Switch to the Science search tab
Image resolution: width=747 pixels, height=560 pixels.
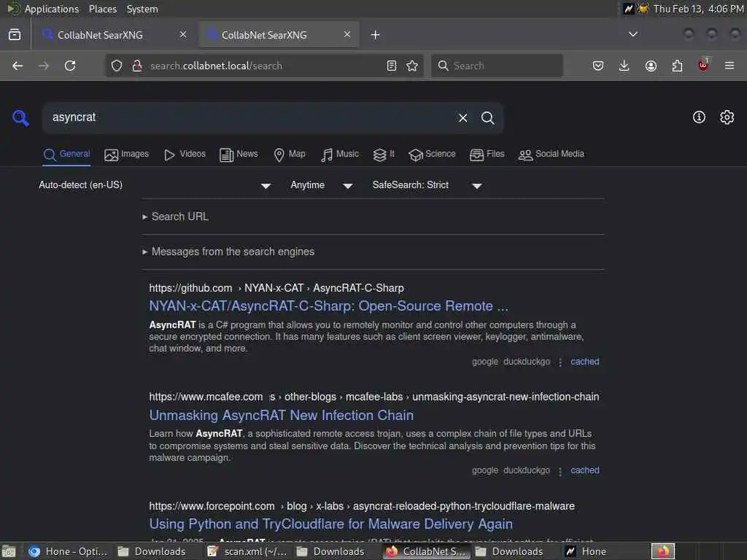[432, 155]
